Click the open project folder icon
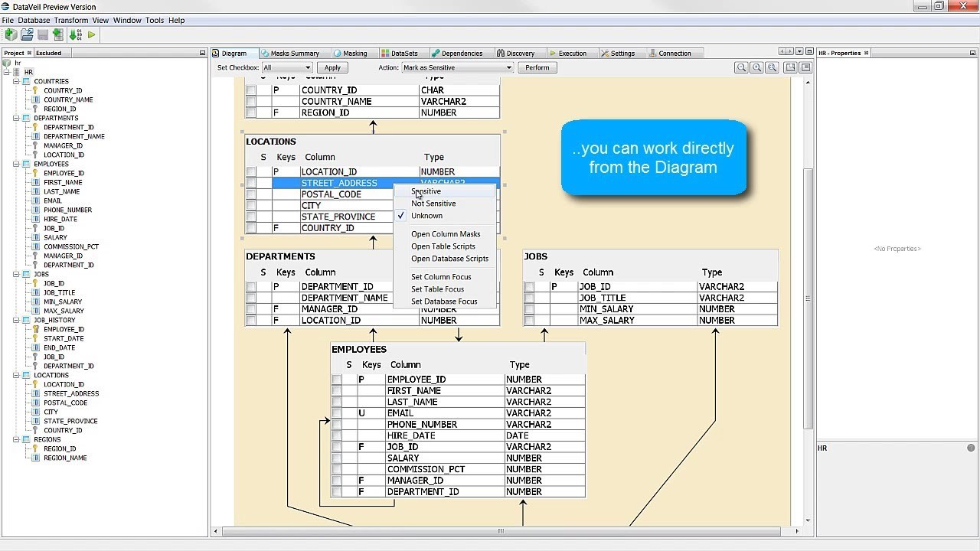The image size is (980, 551). pyautogui.click(x=27, y=34)
